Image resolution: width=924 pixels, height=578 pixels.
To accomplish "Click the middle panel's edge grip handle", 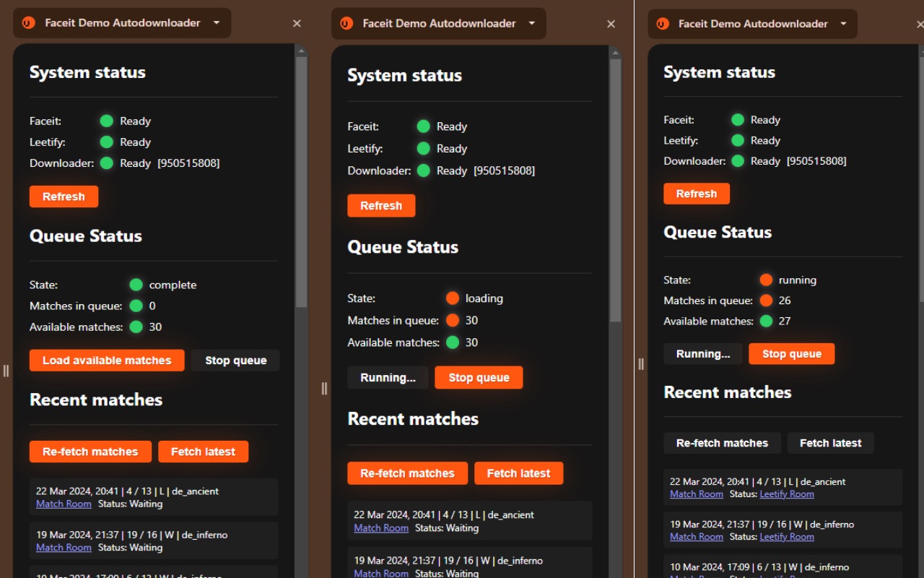I will click(x=324, y=389).
